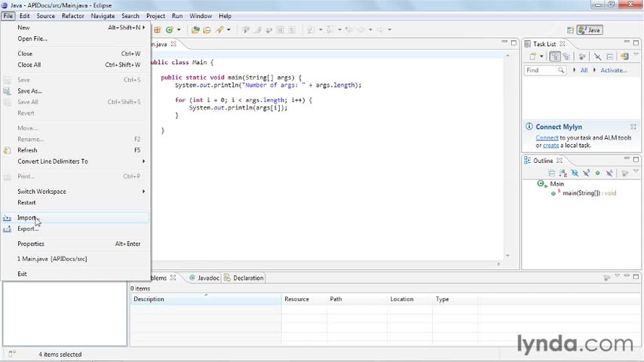Click the Connect link in Mylyn panel
The height and width of the screenshot is (362, 644).
pos(547,138)
